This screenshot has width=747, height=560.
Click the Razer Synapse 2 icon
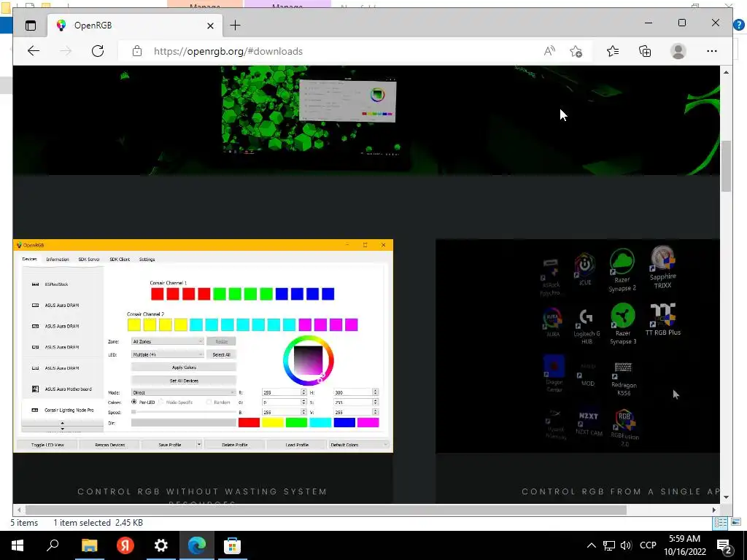point(622,270)
